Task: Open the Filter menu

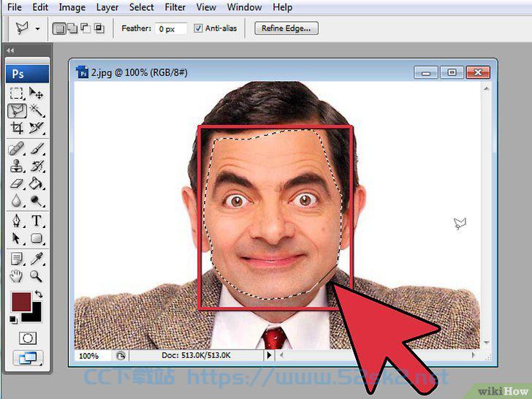Action: tap(175, 7)
